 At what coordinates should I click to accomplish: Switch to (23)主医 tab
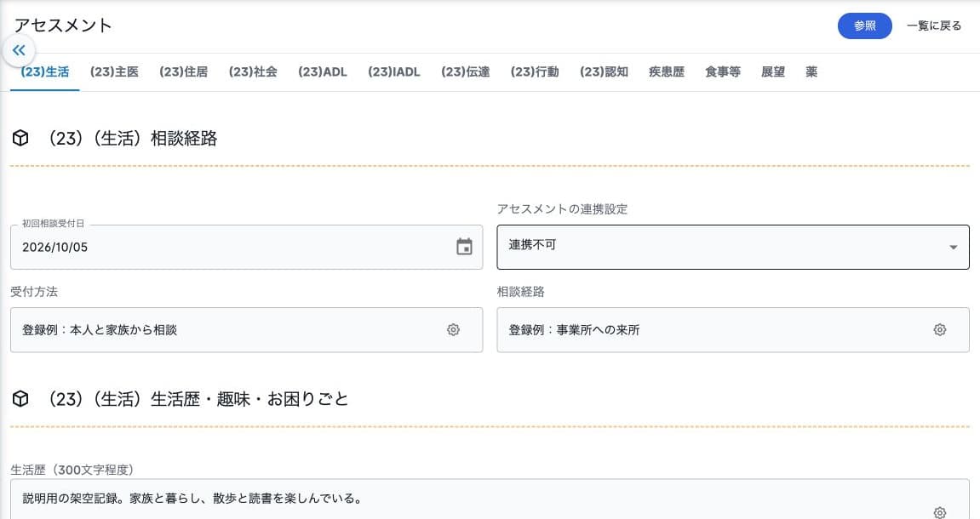click(x=114, y=71)
